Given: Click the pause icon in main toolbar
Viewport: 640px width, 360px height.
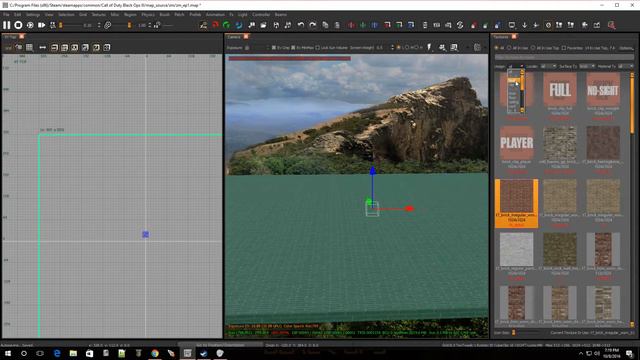Looking at the screenshot, I should (7, 25).
